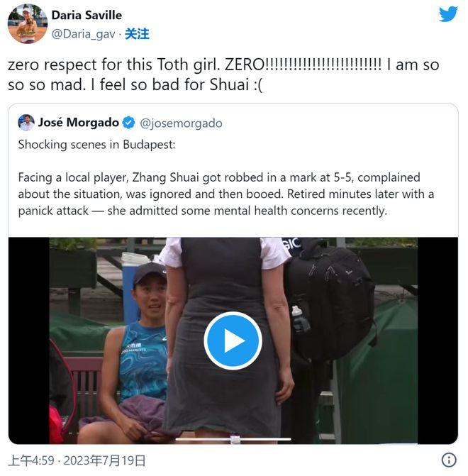Screen dimensions: 468x476
Task: Open the tweet info circle icon
Action: point(449,460)
